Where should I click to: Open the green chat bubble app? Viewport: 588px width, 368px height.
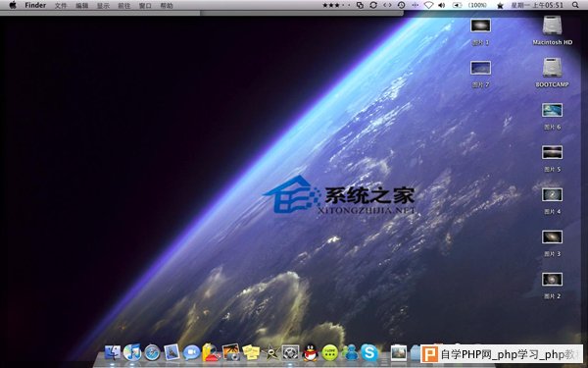point(330,353)
